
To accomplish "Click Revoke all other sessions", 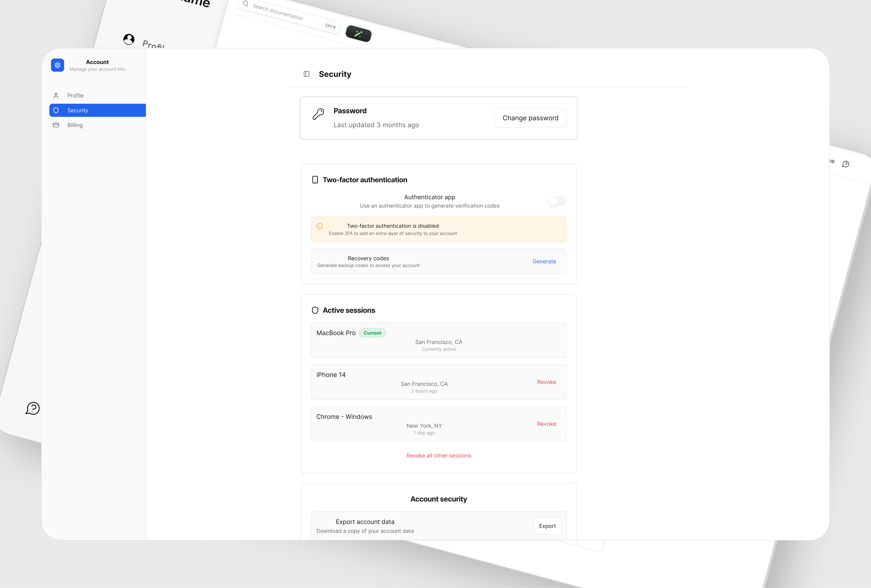I will pos(439,455).
